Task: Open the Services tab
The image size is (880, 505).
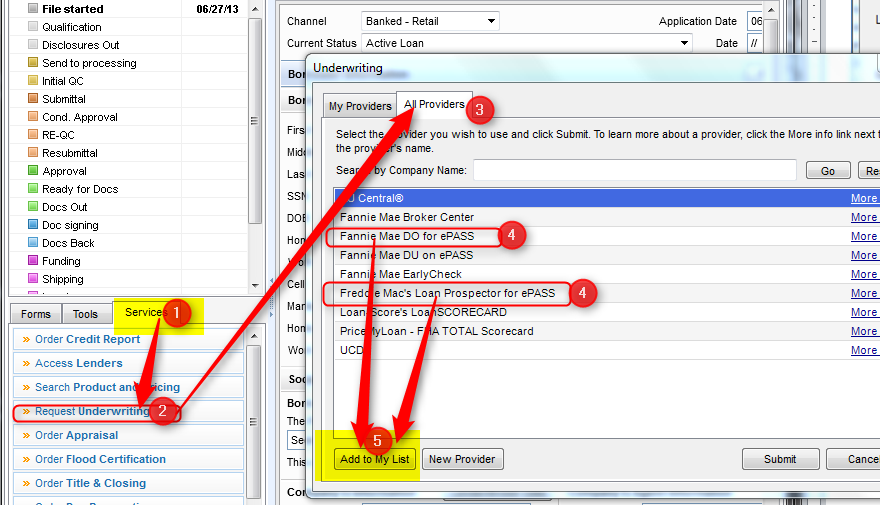Action: [x=145, y=313]
